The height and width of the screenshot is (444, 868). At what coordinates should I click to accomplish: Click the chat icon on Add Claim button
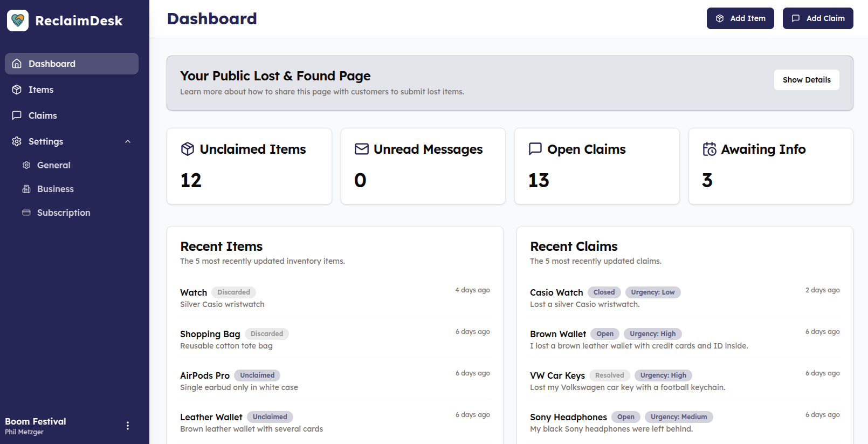point(796,18)
